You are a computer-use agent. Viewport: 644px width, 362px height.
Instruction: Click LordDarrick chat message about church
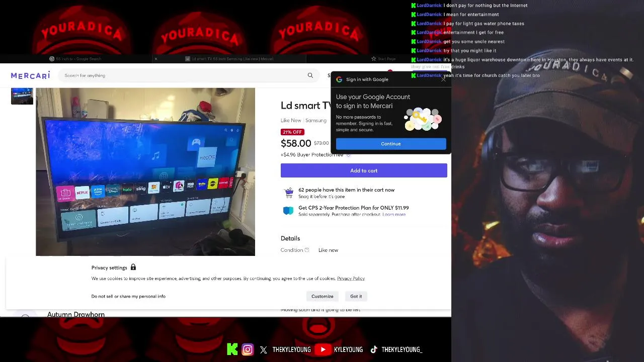491,75
